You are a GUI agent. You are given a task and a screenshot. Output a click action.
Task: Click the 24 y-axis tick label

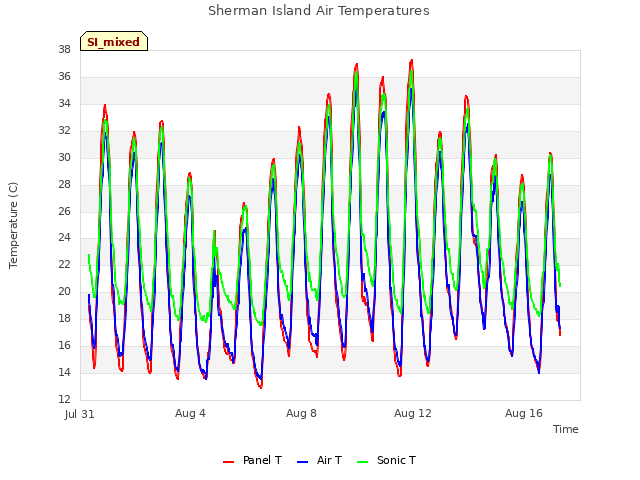click(x=64, y=237)
